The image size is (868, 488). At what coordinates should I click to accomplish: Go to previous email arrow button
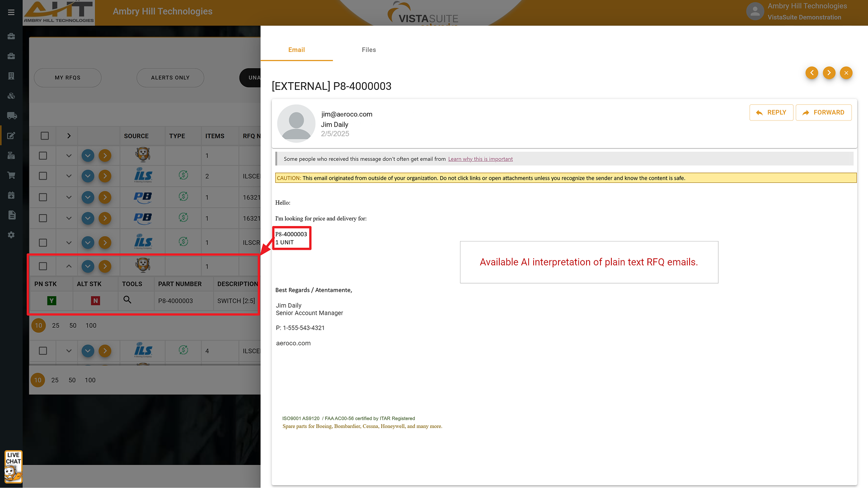click(x=812, y=73)
